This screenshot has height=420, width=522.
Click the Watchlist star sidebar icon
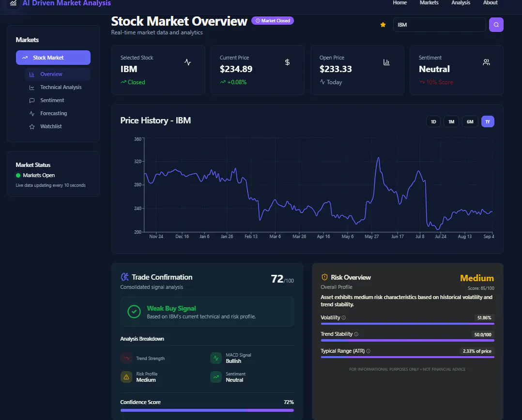[32, 127]
